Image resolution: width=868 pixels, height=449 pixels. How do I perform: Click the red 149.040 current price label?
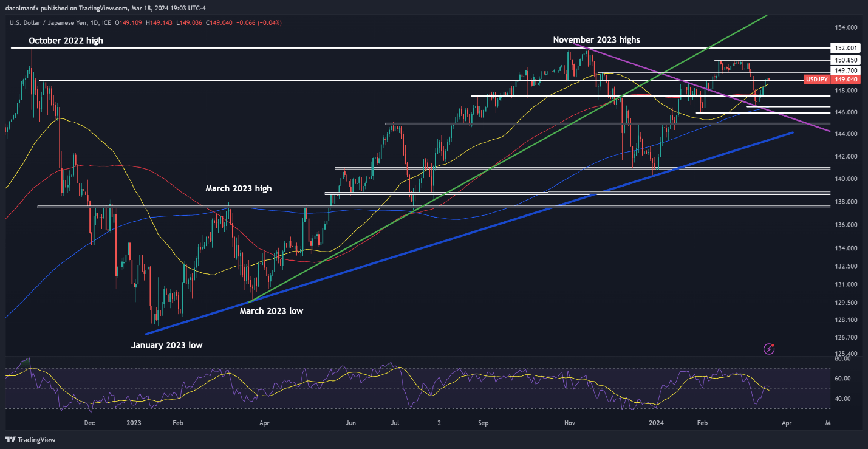(846, 80)
